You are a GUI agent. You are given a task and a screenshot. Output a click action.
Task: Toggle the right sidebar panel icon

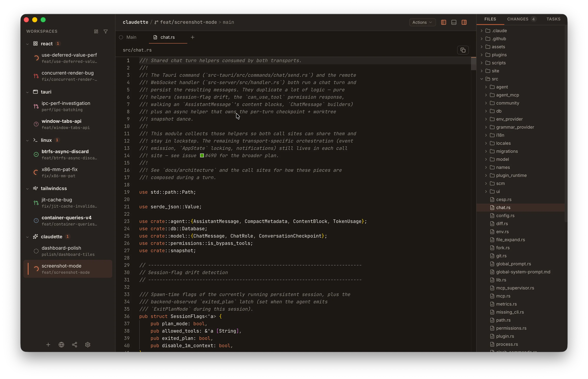click(x=464, y=22)
